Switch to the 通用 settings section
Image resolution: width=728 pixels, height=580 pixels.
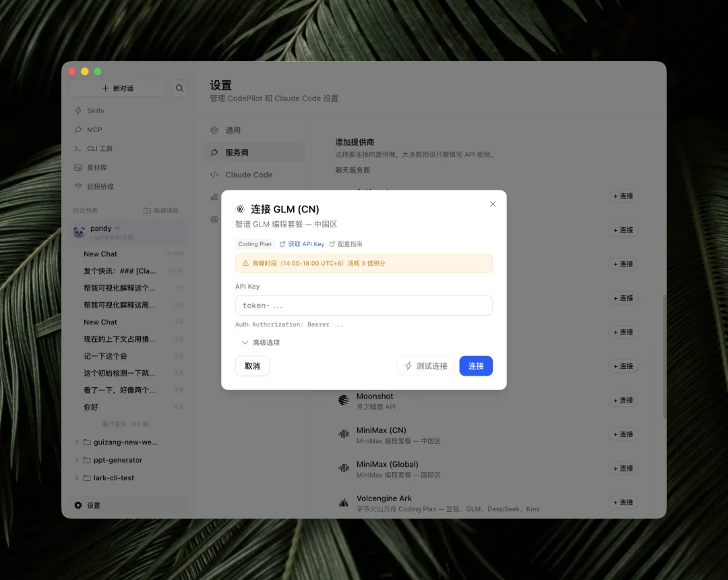coord(233,129)
